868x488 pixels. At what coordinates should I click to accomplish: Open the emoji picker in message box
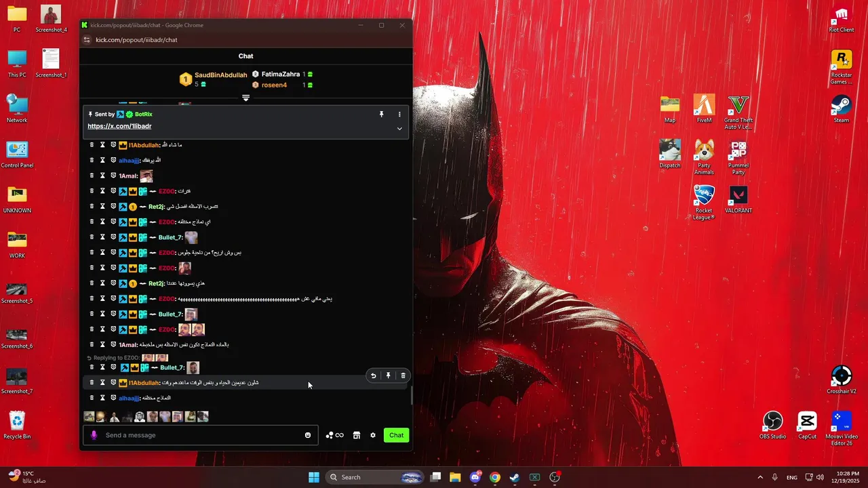307,435
